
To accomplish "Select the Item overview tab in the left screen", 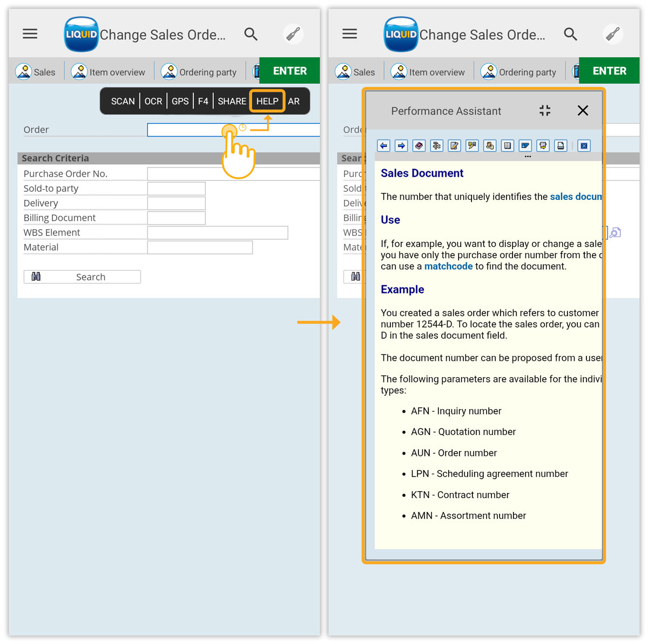I will coord(108,71).
